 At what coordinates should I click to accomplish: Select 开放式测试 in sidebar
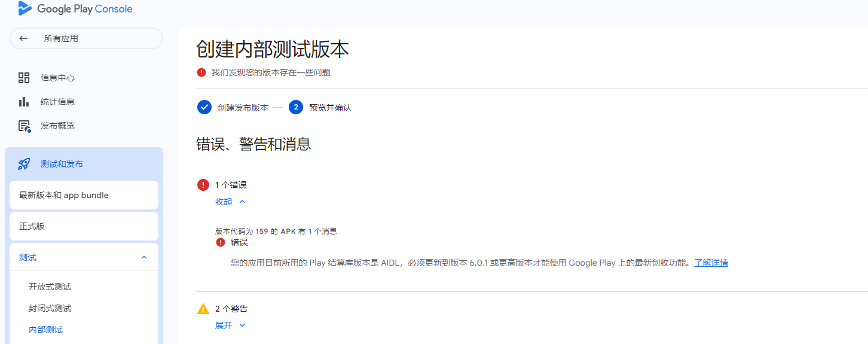point(50,287)
